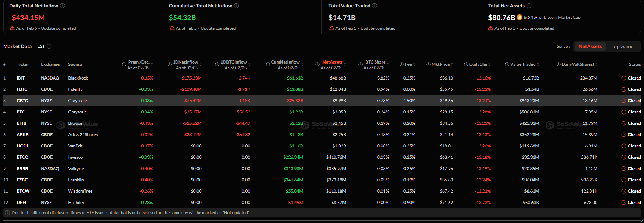Click info icon beside Total Net Assets
644x223 pixels.
click(529, 6)
